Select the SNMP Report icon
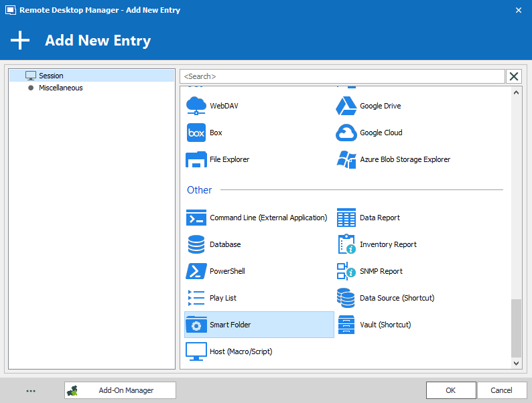 346,271
